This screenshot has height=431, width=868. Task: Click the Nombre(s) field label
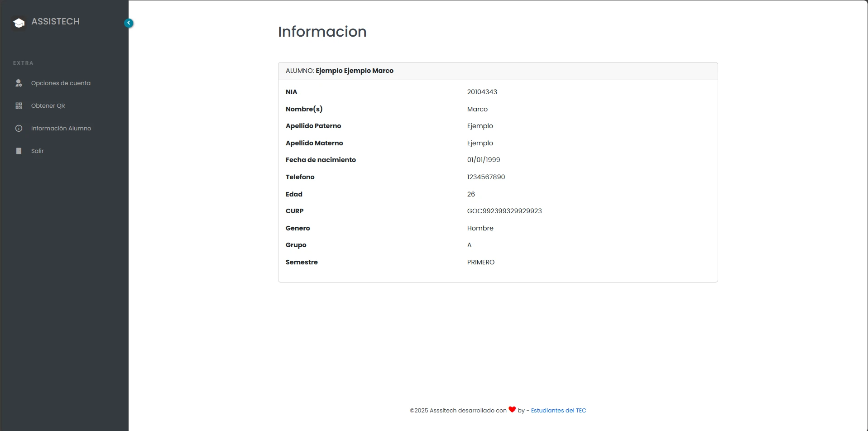(x=304, y=109)
